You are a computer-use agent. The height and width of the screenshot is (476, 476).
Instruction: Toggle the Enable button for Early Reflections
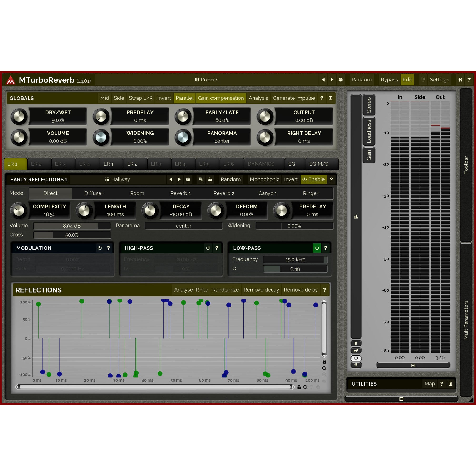click(314, 179)
